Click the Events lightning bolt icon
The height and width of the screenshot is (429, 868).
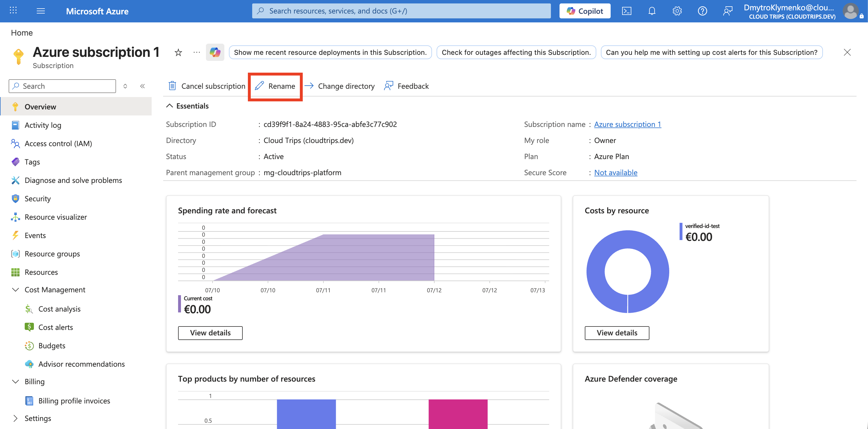[15, 235]
